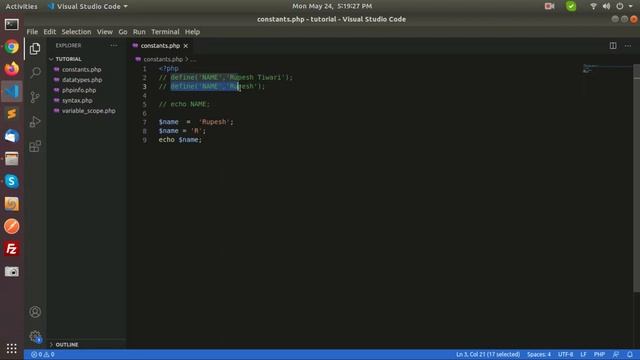The width and height of the screenshot is (640, 360).
Task: Launch Firefox from the dock
Action: coord(11,69)
